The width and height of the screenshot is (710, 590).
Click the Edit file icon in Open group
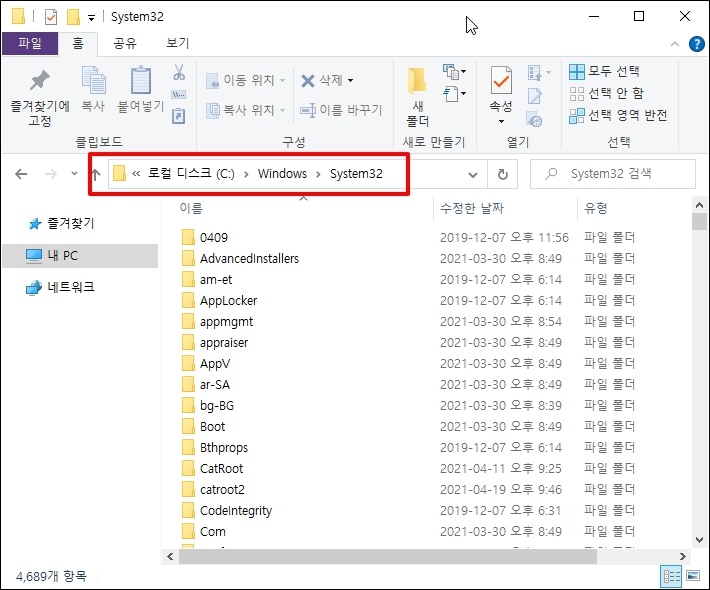coord(534,96)
